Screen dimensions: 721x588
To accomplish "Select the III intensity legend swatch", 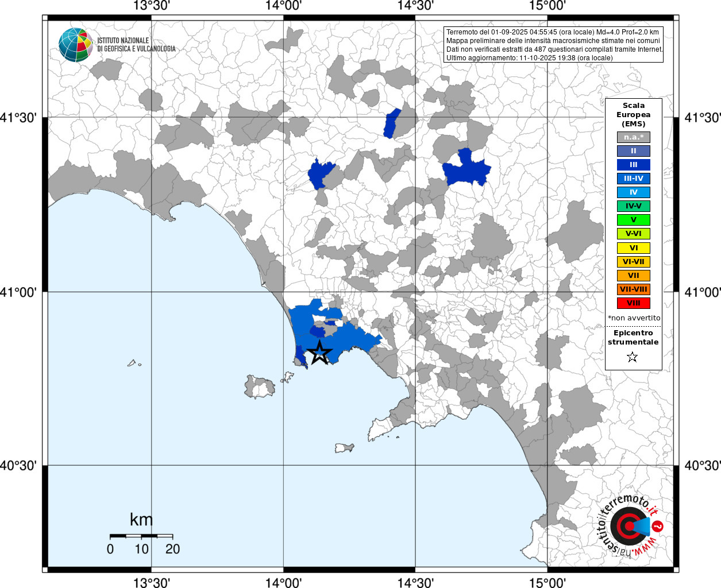I will tap(634, 165).
